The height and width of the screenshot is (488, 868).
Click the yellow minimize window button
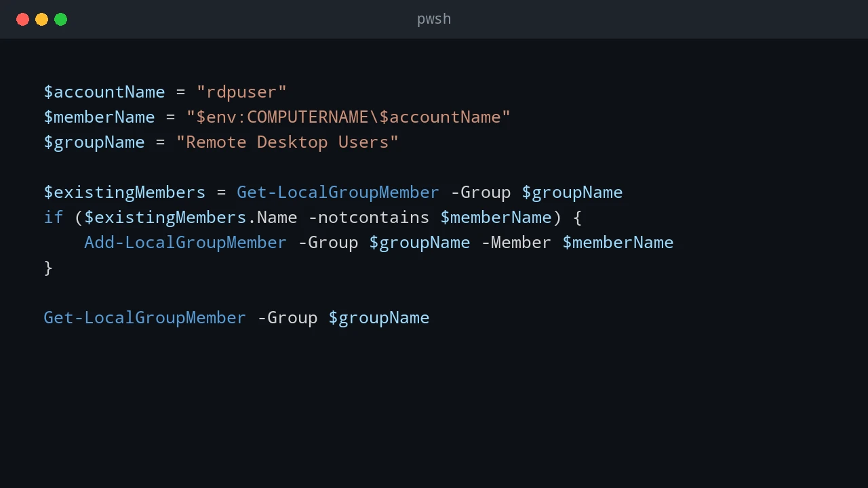point(41,19)
